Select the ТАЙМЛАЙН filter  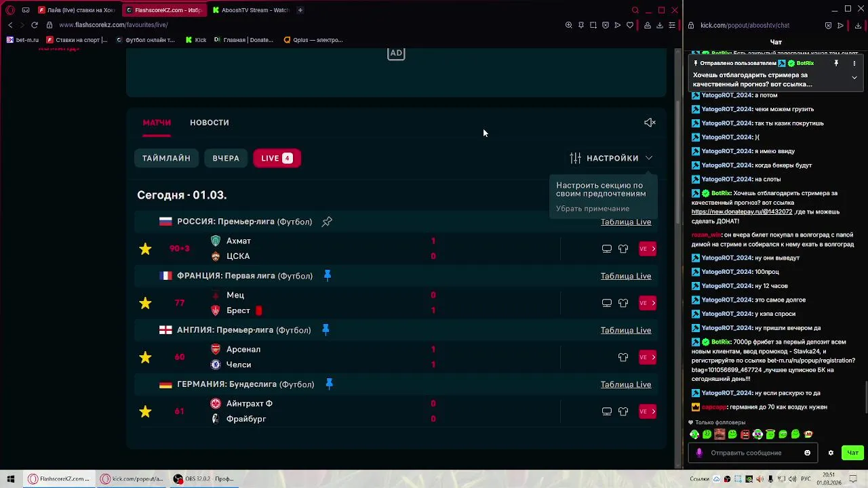click(x=166, y=158)
